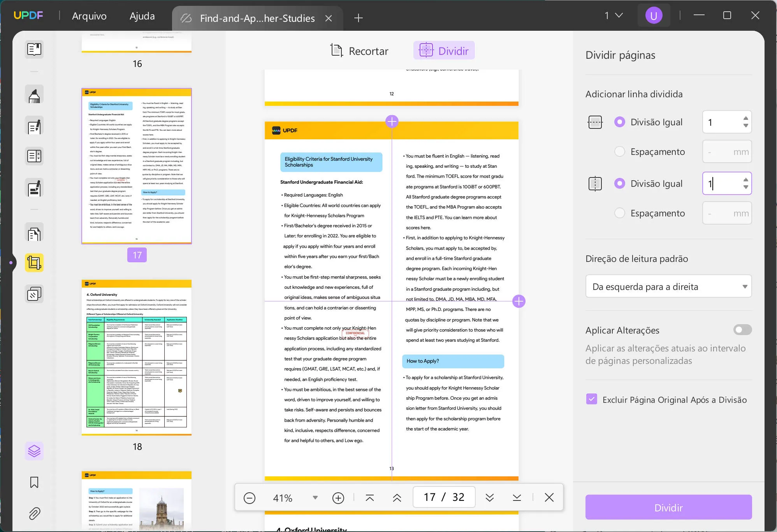The height and width of the screenshot is (532, 777).
Task: Close the page navigation toolbar
Action: click(x=549, y=497)
